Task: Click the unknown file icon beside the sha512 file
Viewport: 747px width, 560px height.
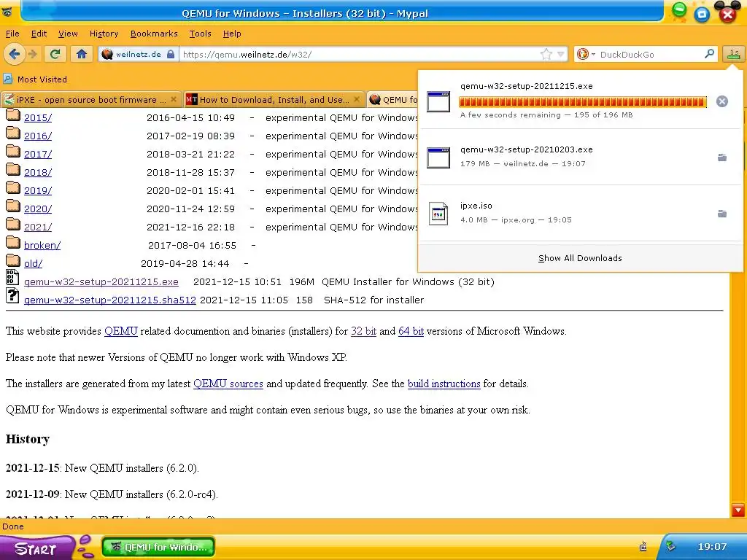Action: point(12,296)
